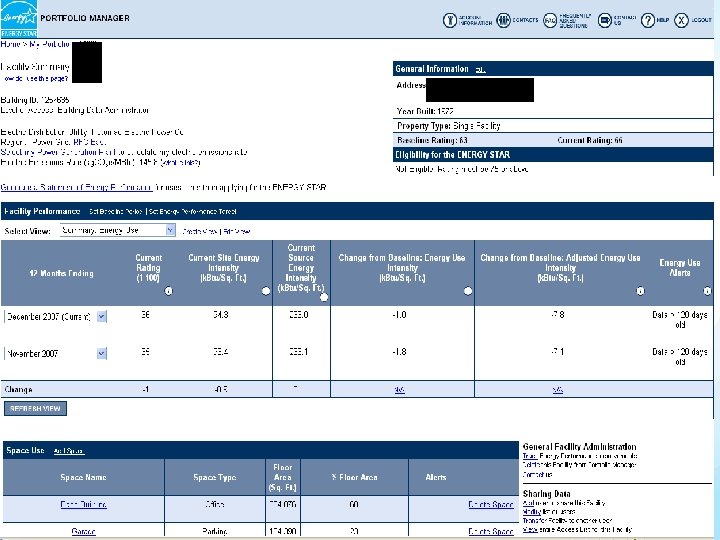The height and width of the screenshot is (540, 720).
Task: Click the Space Name column header
Action: point(84,478)
